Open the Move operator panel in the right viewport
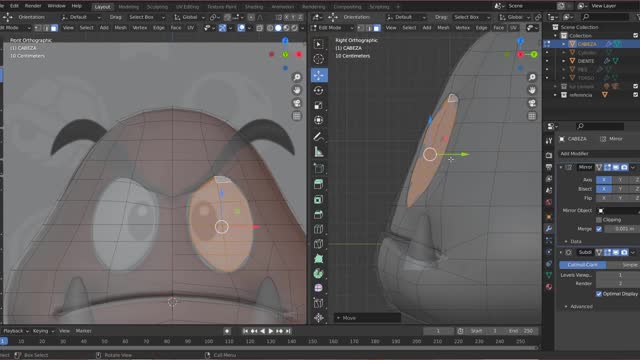This screenshot has width=640, height=360. point(367,318)
